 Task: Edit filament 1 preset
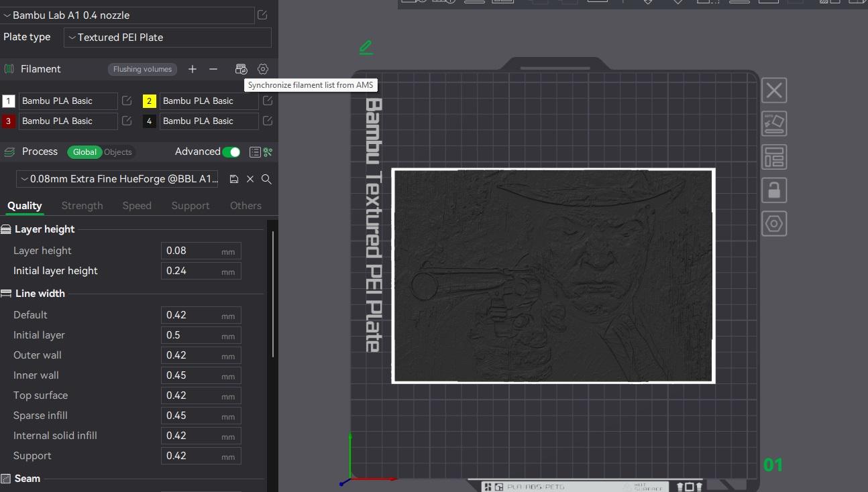click(x=127, y=101)
